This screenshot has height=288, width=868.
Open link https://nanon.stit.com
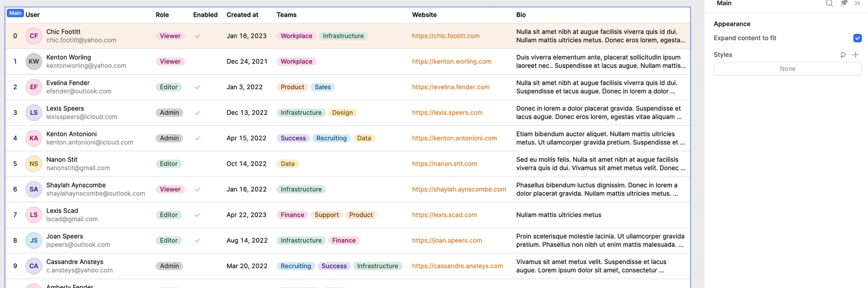coord(444,164)
